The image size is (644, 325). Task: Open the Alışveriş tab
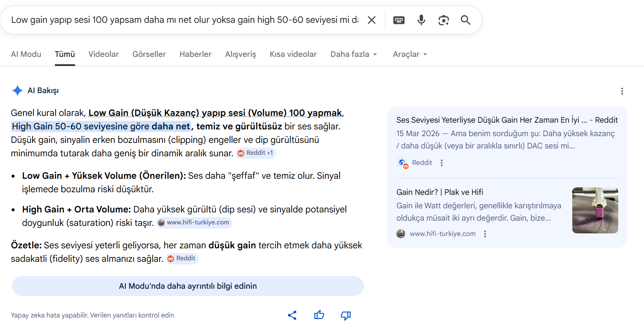click(241, 54)
